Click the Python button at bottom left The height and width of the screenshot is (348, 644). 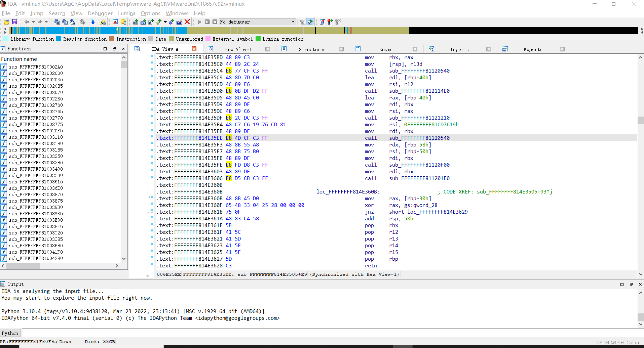pyautogui.click(x=10, y=333)
